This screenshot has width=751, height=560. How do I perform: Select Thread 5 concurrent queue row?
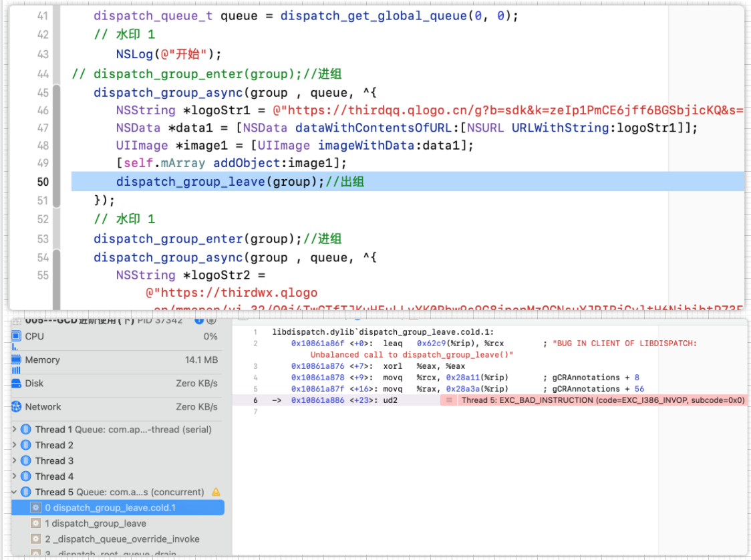pos(118,492)
